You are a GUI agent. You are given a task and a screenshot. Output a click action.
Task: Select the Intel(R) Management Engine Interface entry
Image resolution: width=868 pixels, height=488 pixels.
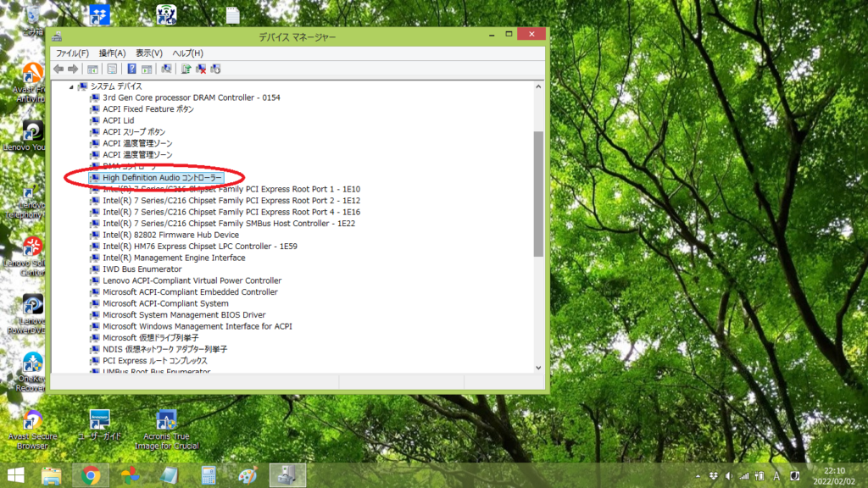(x=174, y=258)
